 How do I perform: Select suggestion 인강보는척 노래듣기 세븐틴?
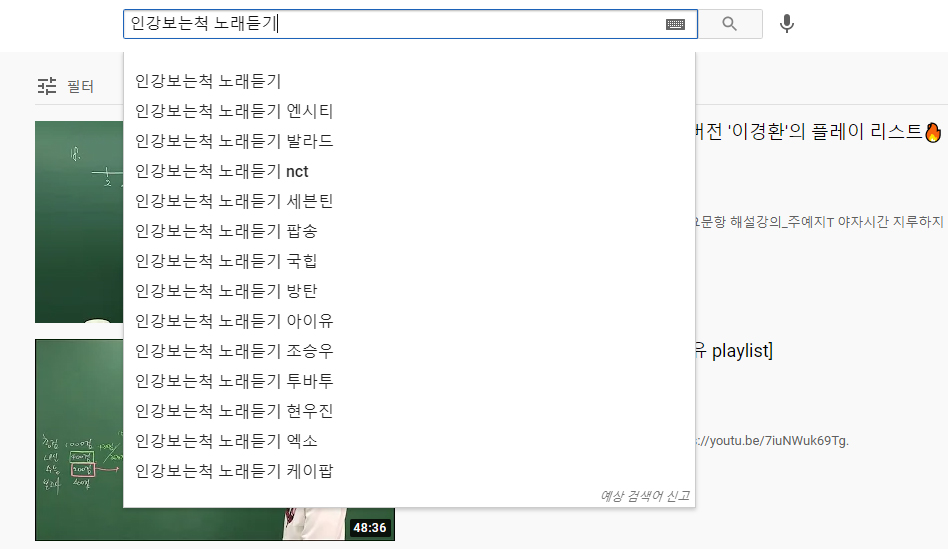point(409,201)
